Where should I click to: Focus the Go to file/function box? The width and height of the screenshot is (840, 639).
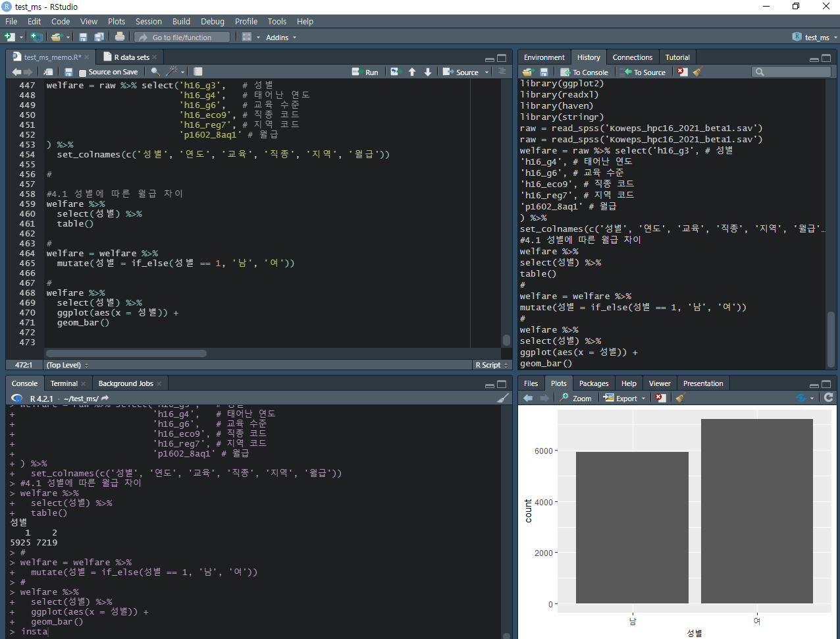pyautogui.click(x=182, y=38)
